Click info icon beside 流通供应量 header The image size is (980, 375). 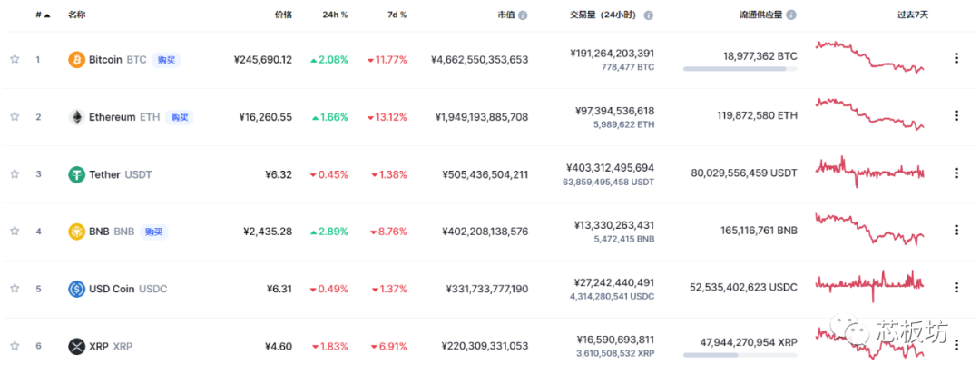(791, 15)
